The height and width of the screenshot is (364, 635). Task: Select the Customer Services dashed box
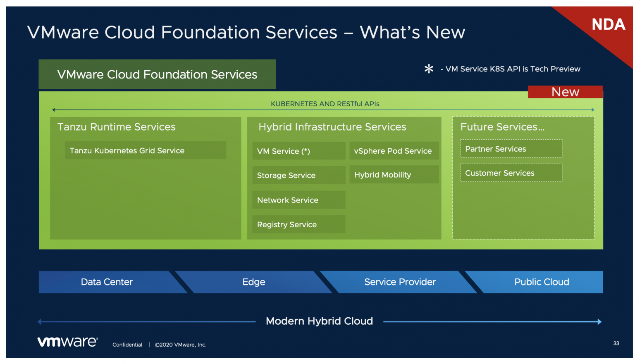click(511, 173)
